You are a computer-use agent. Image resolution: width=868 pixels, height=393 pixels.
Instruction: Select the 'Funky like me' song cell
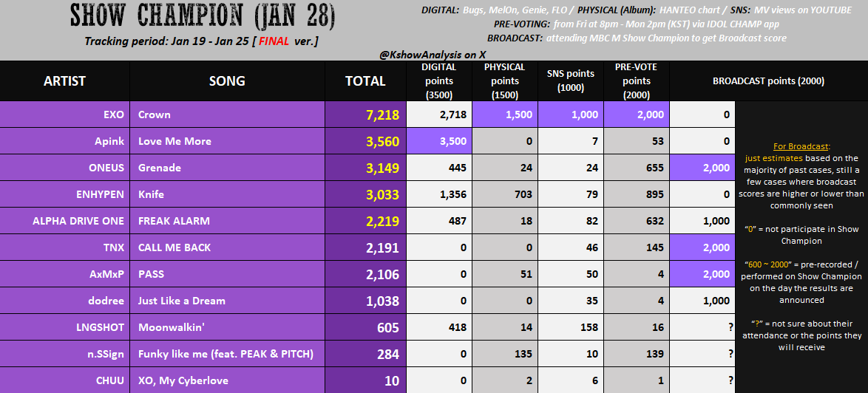[x=227, y=354]
